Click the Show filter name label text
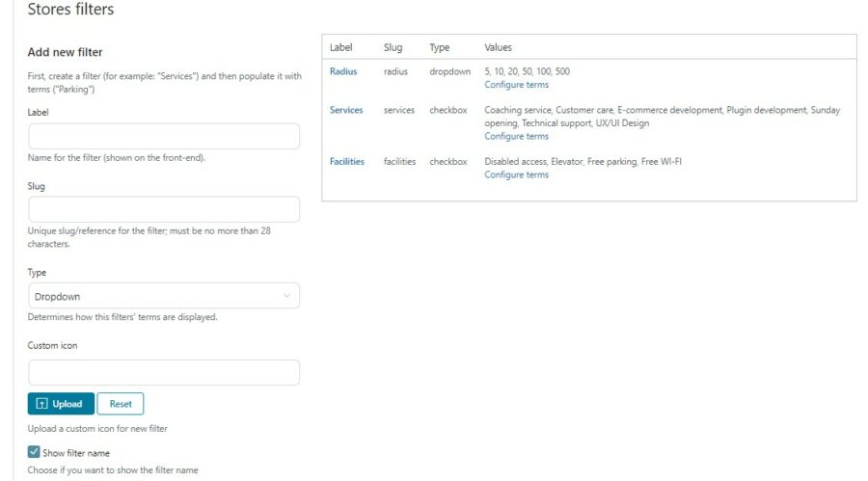Image resolution: width=868 pixels, height=481 pixels. tap(76, 453)
